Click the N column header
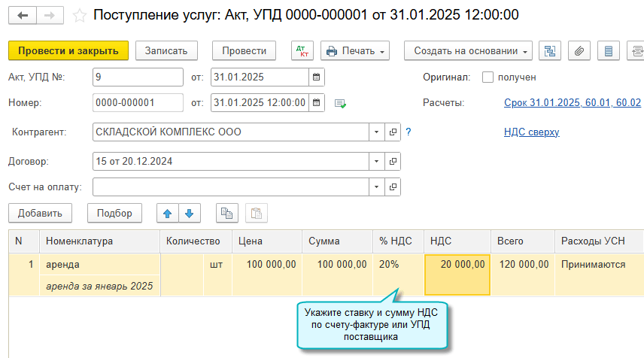This screenshot has height=358, width=644. click(24, 241)
